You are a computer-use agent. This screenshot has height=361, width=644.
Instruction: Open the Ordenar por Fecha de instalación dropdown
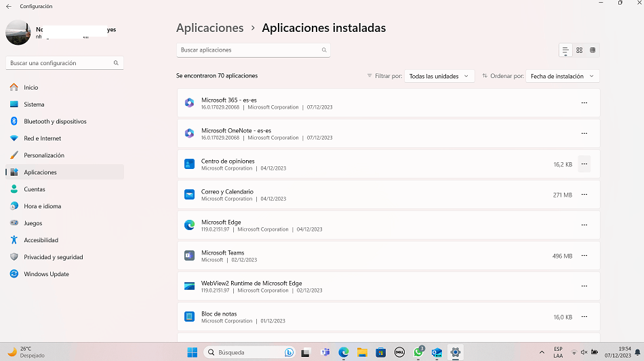[x=562, y=76]
